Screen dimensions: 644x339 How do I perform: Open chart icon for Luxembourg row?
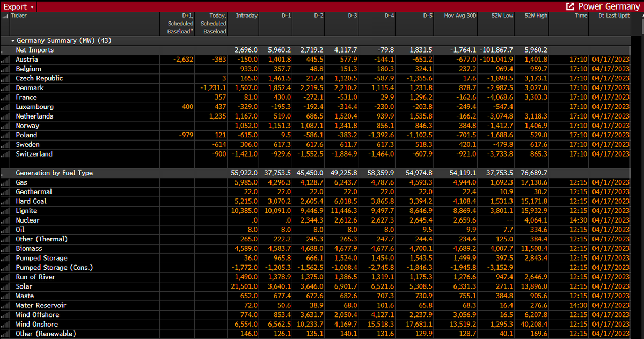pos(5,107)
